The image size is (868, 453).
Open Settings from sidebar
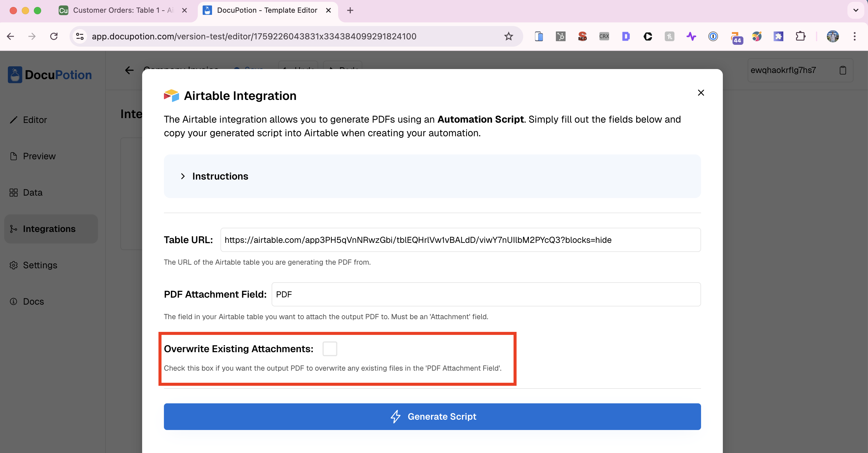pos(40,265)
